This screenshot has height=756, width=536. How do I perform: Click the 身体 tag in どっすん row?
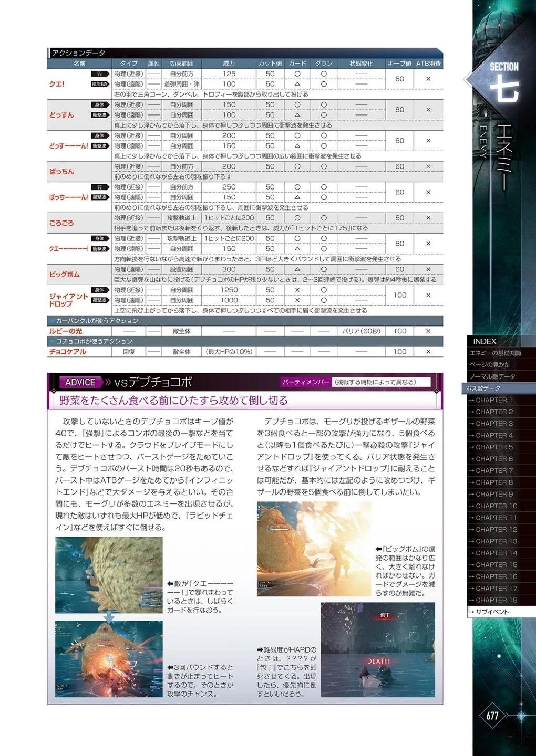pos(100,105)
